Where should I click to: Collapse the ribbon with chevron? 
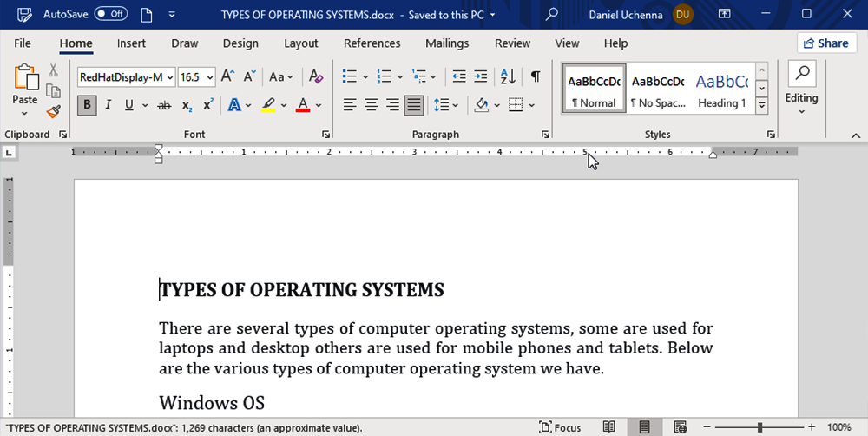[856, 135]
